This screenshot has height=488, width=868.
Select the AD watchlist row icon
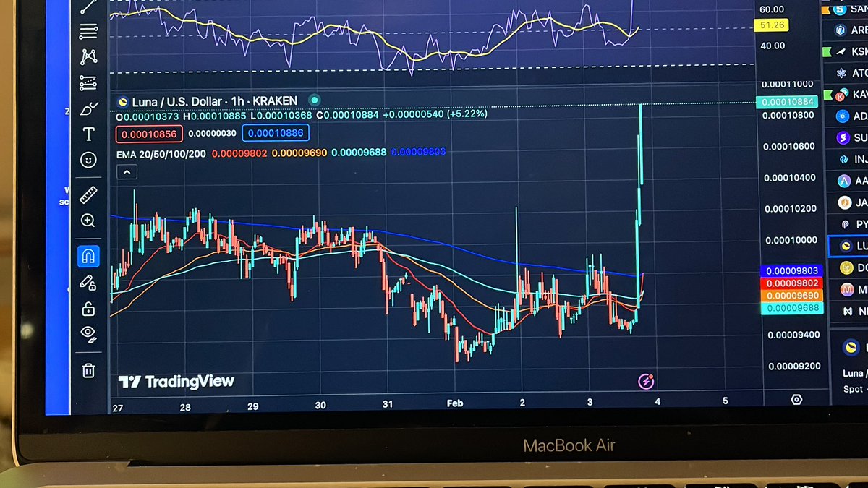(x=842, y=116)
